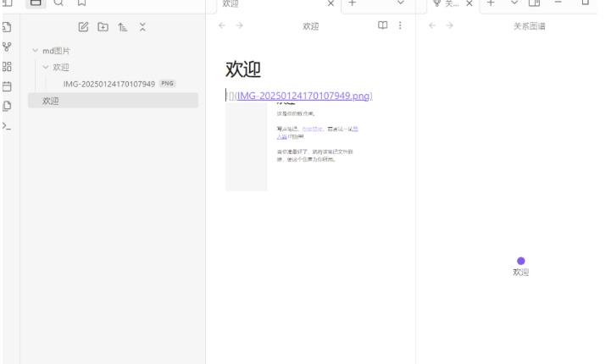Select the md图片 vault folder name
Image resolution: width=611 pixels, height=364 pixels.
(56, 51)
